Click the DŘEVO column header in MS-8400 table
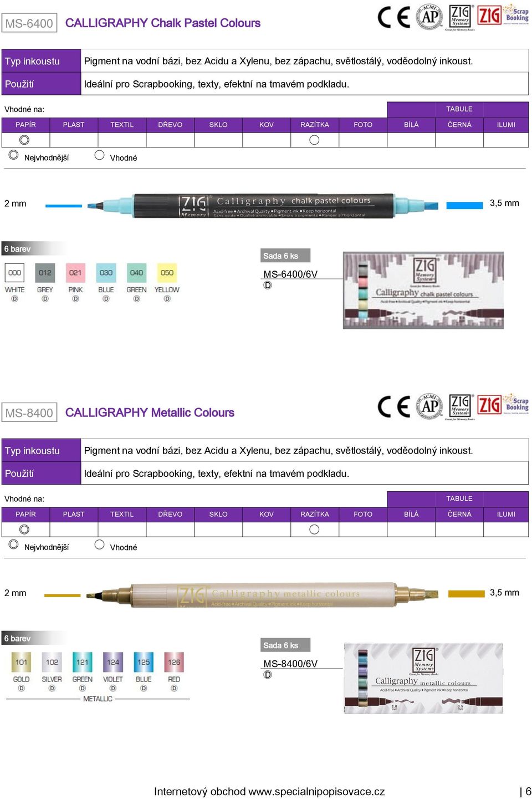Image resolution: width=532 pixels, height=799 pixels. coord(170,514)
